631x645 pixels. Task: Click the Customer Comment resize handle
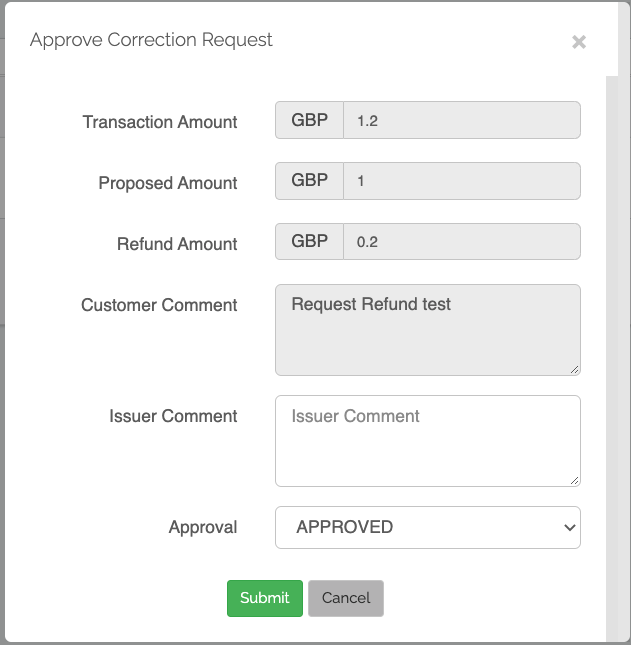point(574,369)
